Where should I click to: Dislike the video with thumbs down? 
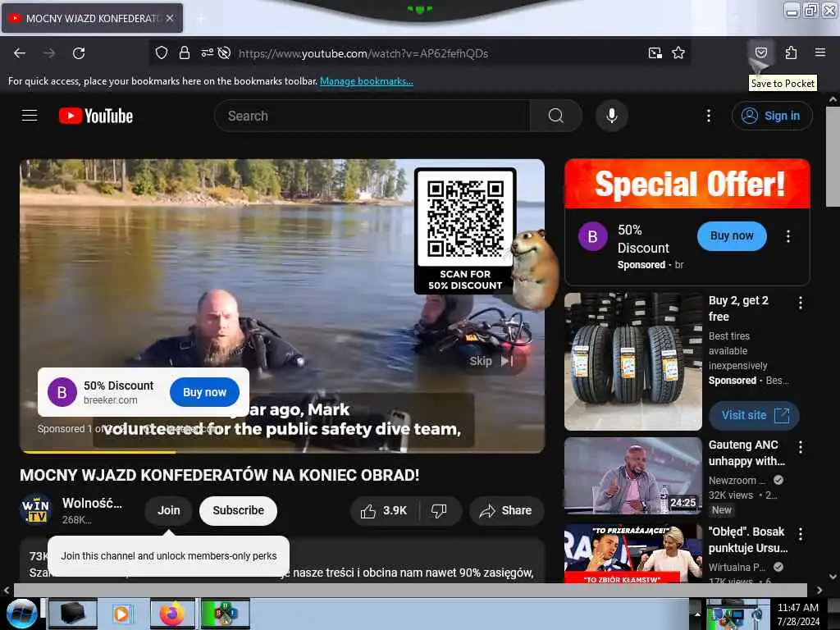tap(440, 510)
